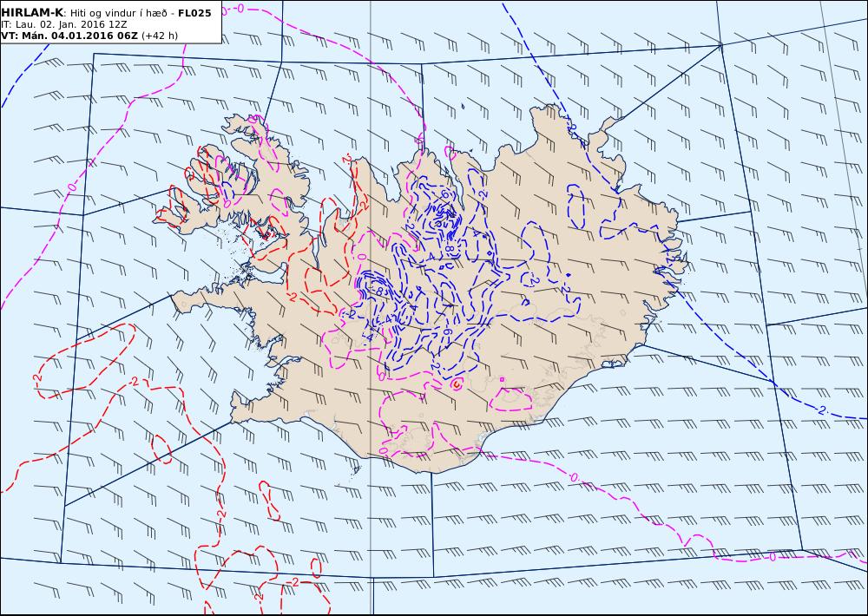Select the VT: Mán. 04.01.2016 06Z valid time

(x=69, y=36)
